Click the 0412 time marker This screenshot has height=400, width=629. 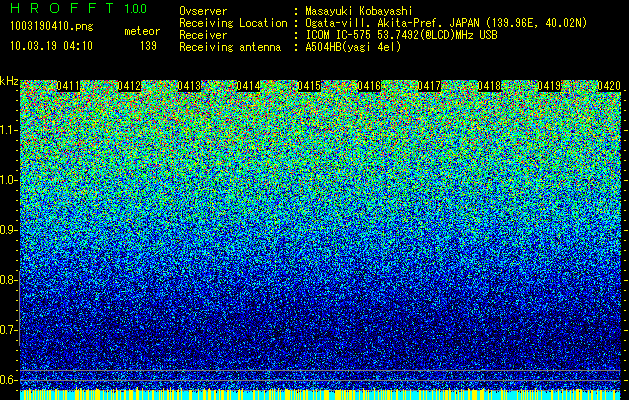coord(129,86)
